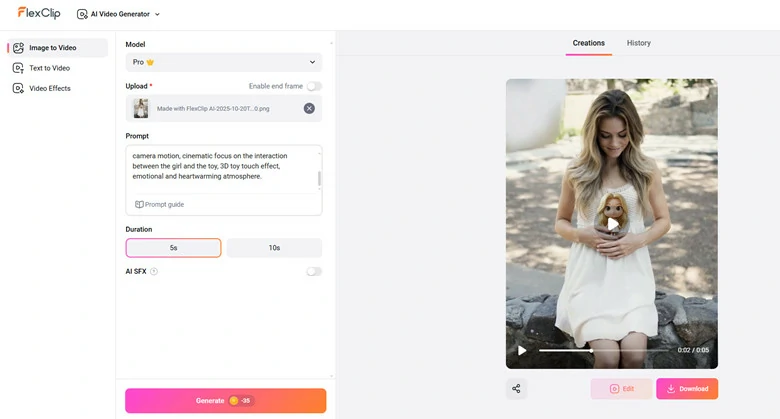This screenshot has width=780, height=419.
Task: Remove the uploaded PNG image
Action: (x=309, y=108)
